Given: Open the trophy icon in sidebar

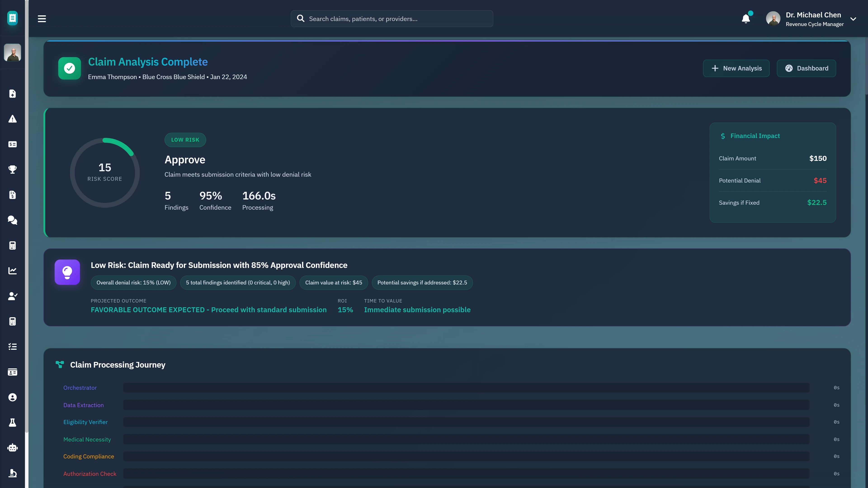Looking at the screenshot, I should pyautogui.click(x=12, y=169).
